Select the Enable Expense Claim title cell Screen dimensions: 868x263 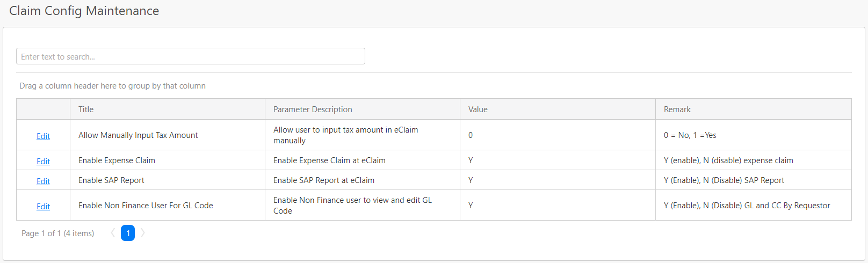(117, 160)
